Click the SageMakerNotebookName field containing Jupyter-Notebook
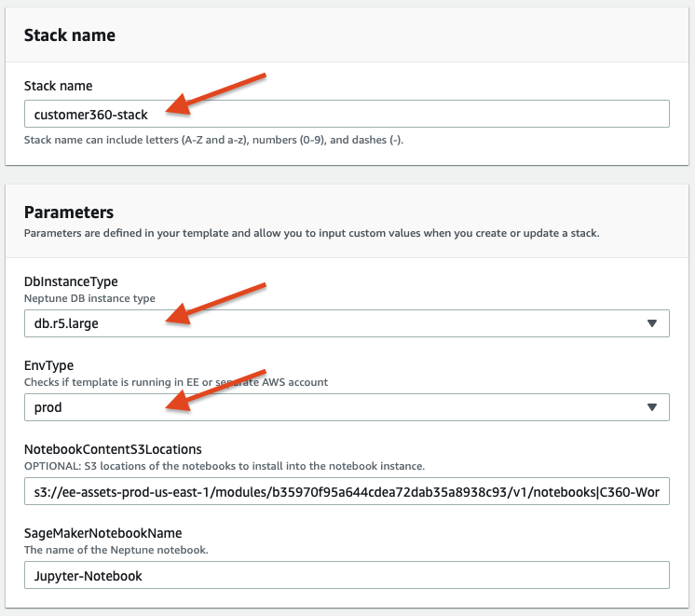 tap(347, 575)
